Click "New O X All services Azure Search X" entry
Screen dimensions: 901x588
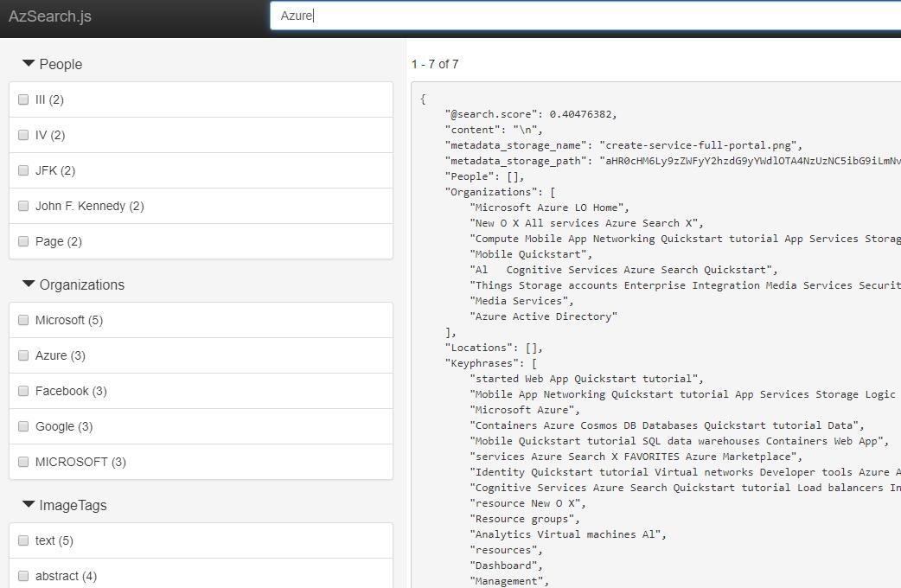click(x=586, y=223)
